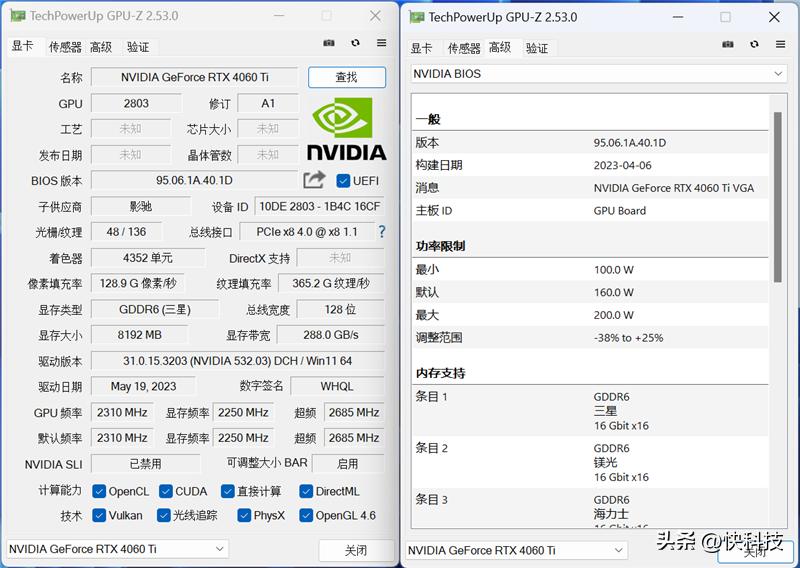The height and width of the screenshot is (568, 800).
Task: Toggle the DirectML checkbox
Action: 306,491
